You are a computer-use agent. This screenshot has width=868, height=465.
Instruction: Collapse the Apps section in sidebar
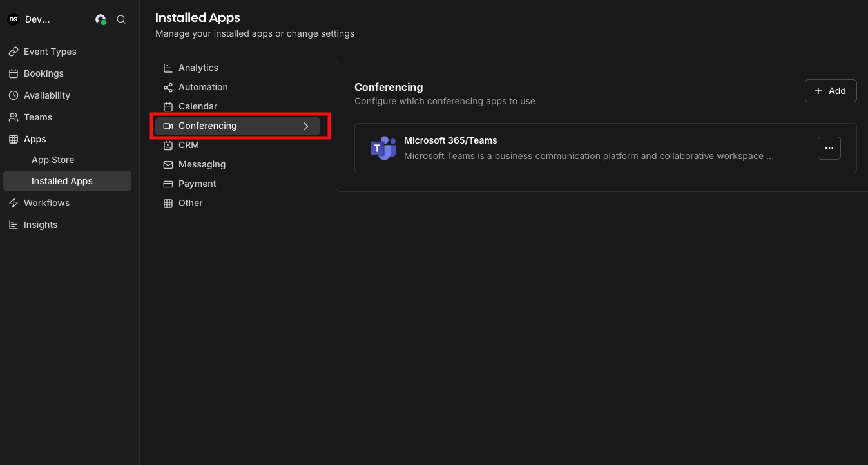35,139
